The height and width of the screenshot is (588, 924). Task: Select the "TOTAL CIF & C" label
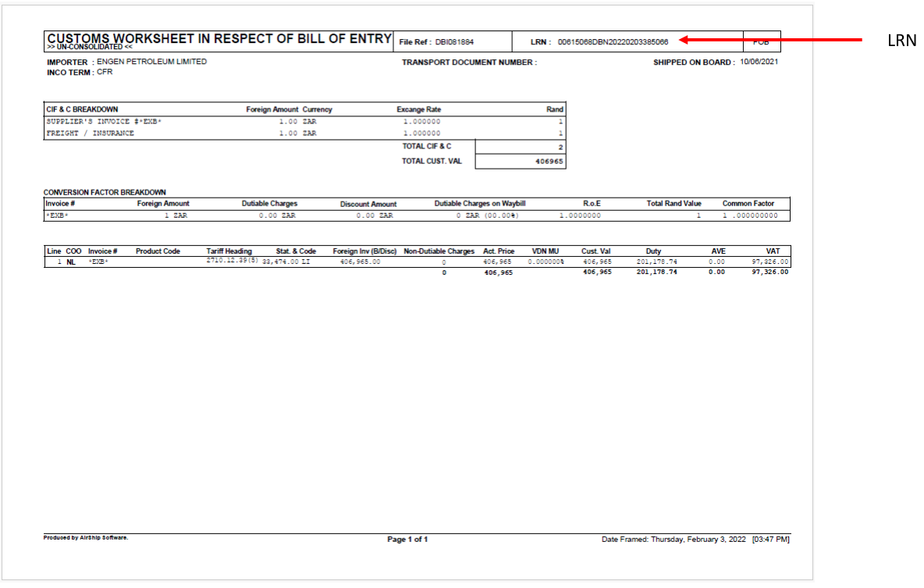click(427, 146)
